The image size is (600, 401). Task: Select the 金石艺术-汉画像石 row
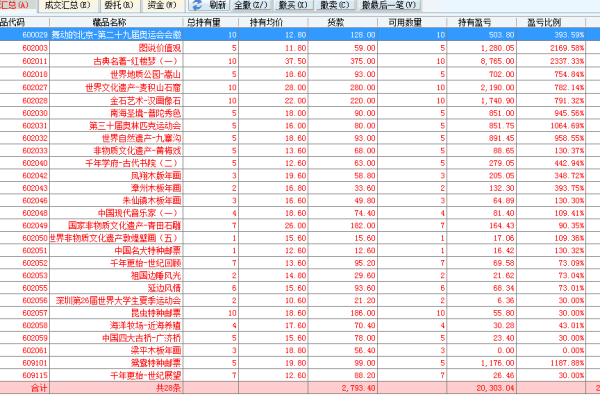click(300, 101)
